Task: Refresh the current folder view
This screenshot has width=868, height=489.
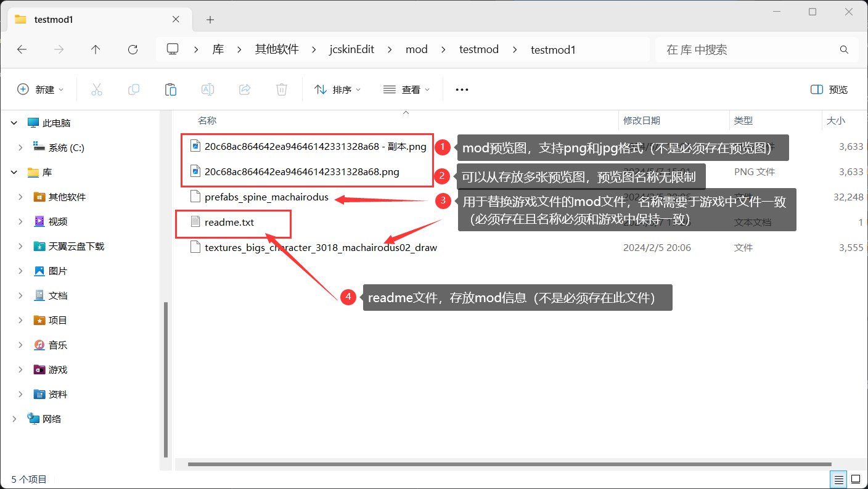Action: click(x=133, y=49)
